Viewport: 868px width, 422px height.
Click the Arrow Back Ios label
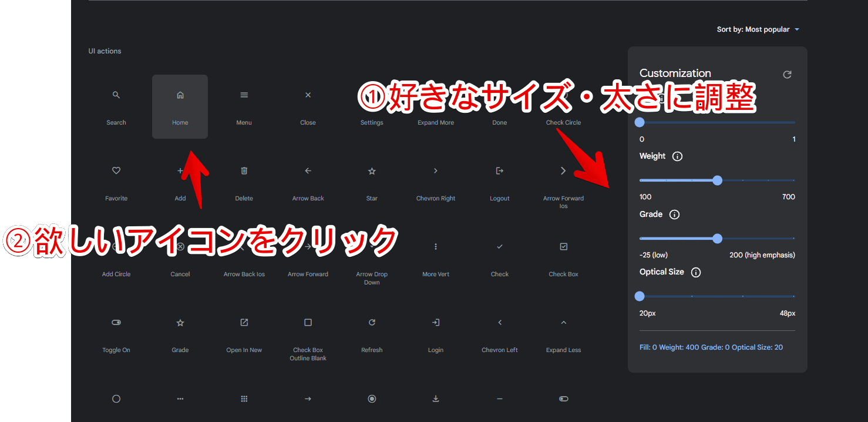[x=244, y=274]
